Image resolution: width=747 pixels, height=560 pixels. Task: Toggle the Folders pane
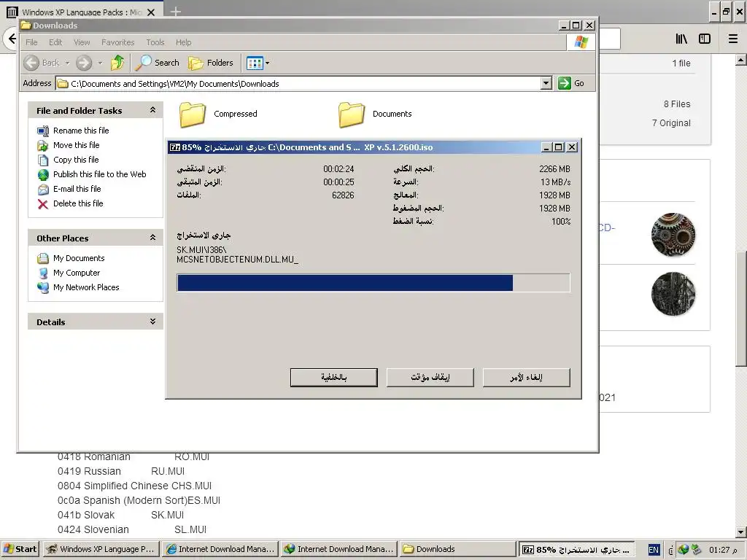point(211,63)
